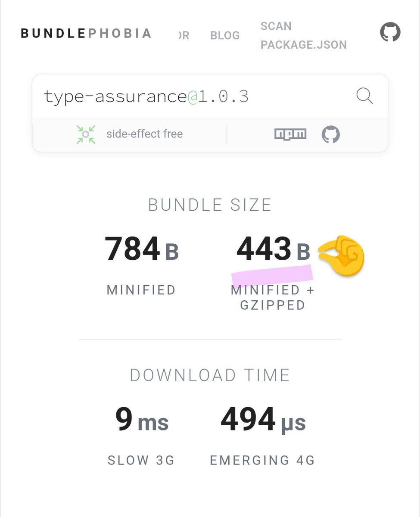Click the SLOW 3G label

141,460
